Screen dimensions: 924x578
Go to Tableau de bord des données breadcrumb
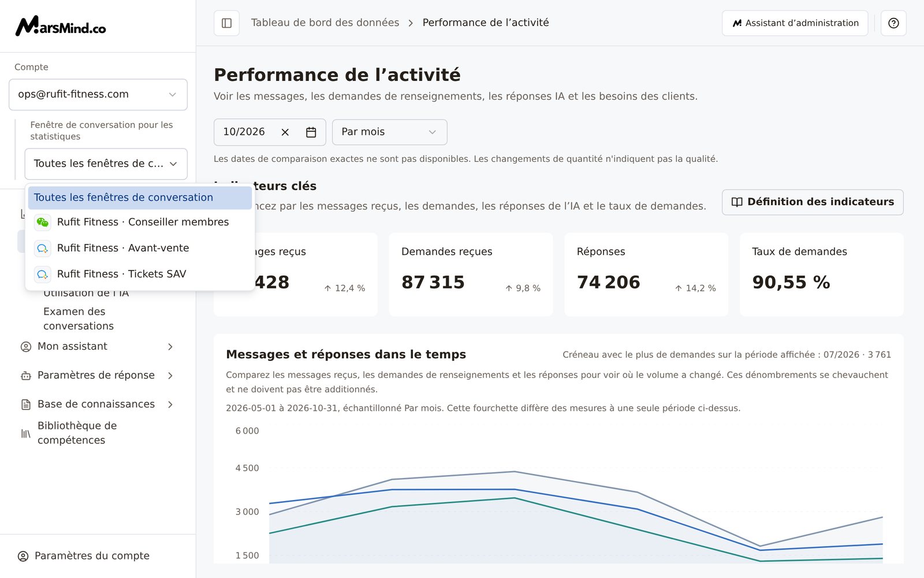(x=325, y=23)
